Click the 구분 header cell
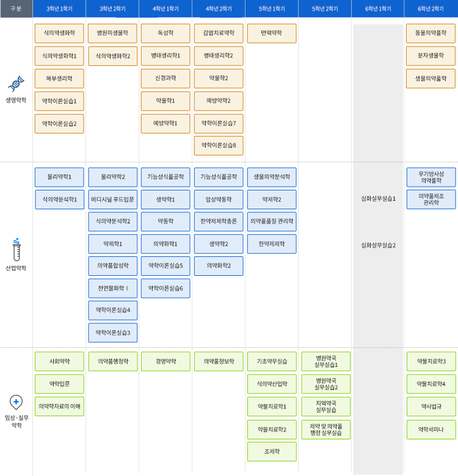The width and height of the screenshot is (458, 476). click(16, 9)
